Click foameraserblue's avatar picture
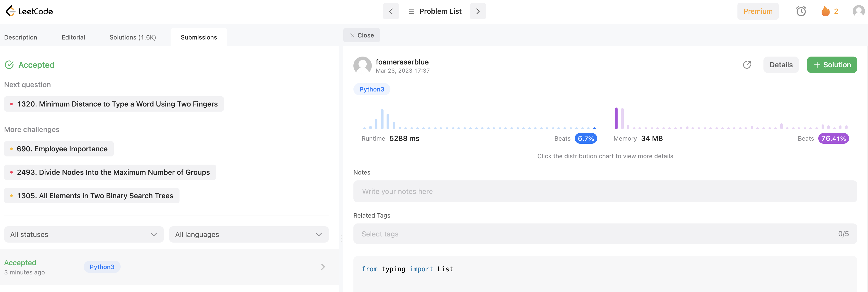Viewport: 868px width, 292px height. (x=362, y=65)
